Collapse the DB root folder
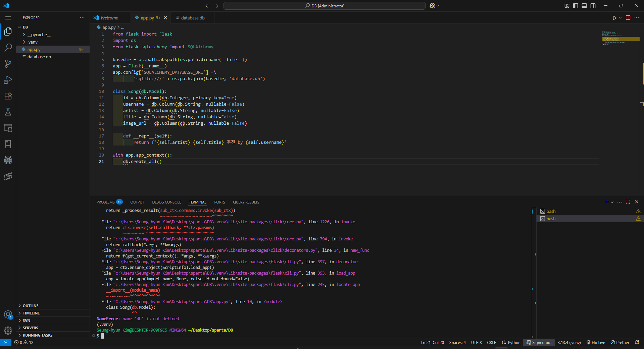644x349 pixels. point(53,27)
